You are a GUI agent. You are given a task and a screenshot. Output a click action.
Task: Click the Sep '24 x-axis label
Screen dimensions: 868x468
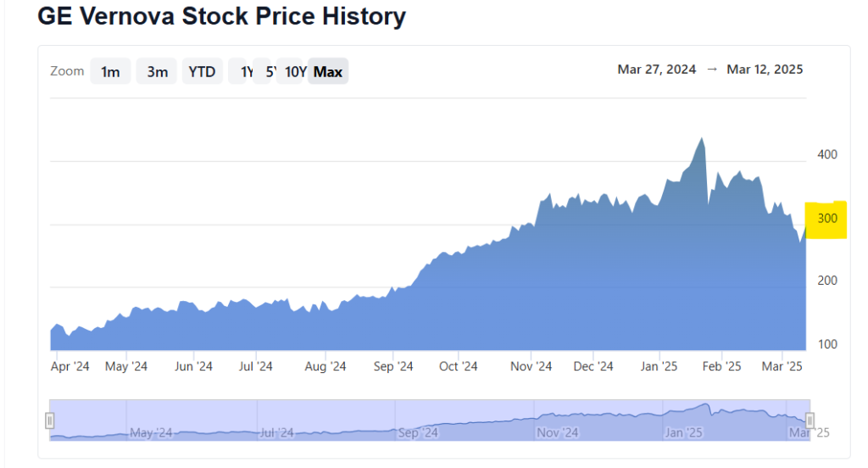(393, 366)
